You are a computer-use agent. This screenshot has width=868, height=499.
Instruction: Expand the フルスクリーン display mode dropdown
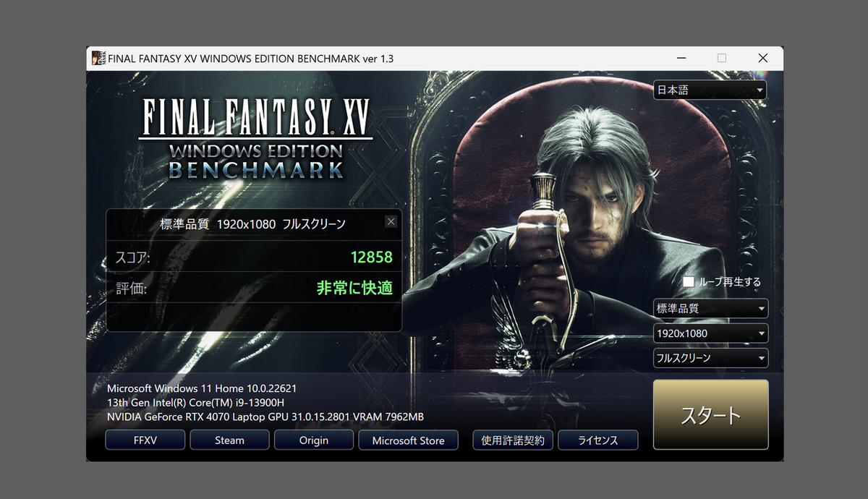pos(710,358)
